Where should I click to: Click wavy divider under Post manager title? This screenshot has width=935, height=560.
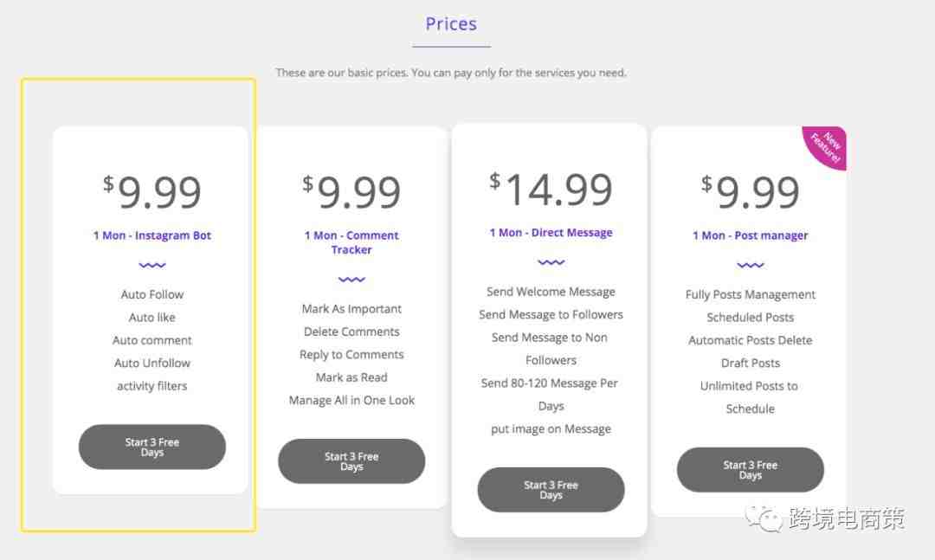pyautogui.click(x=750, y=265)
